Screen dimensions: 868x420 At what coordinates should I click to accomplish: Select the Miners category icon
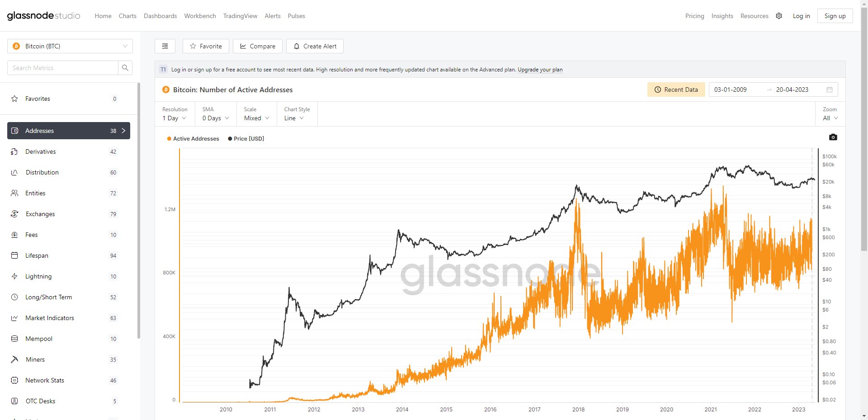point(14,359)
